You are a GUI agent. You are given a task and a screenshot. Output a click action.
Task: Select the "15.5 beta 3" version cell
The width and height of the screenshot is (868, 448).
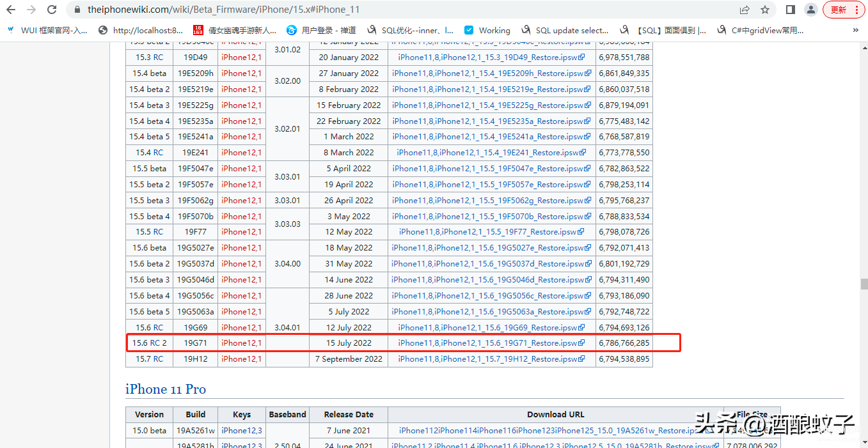coord(150,201)
